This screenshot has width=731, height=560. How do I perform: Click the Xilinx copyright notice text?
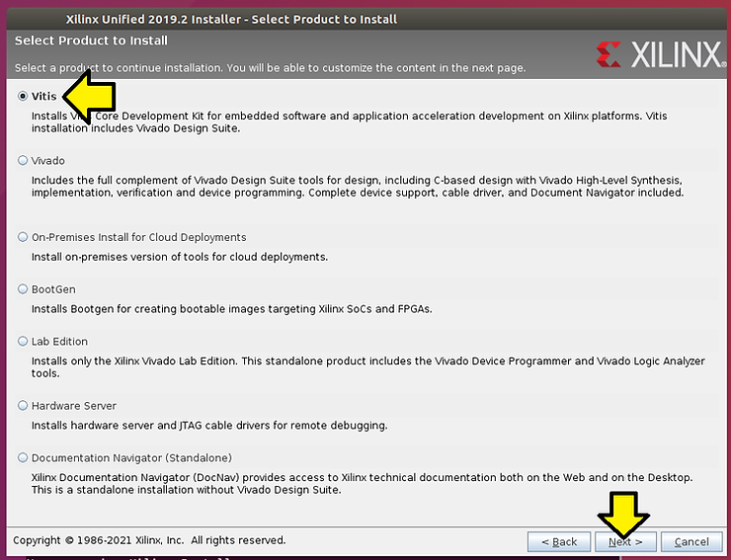pyautogui.click(x=149, y=540)
